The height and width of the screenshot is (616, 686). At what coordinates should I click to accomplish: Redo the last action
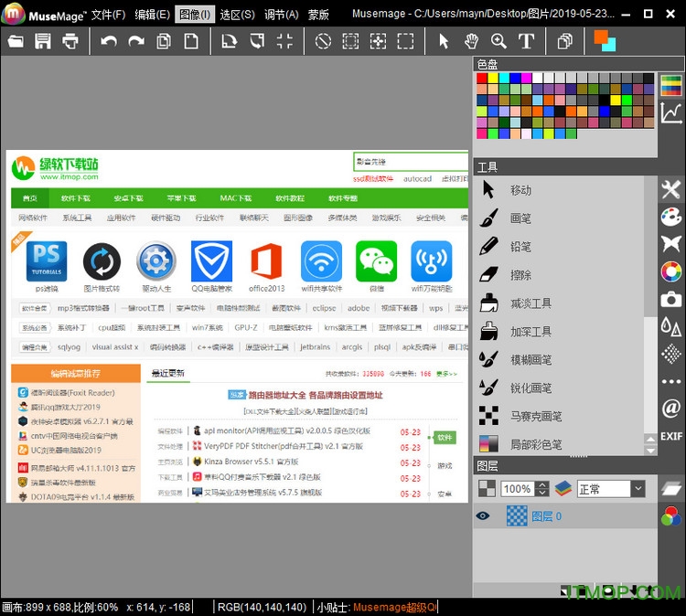[x=136, y=41]
